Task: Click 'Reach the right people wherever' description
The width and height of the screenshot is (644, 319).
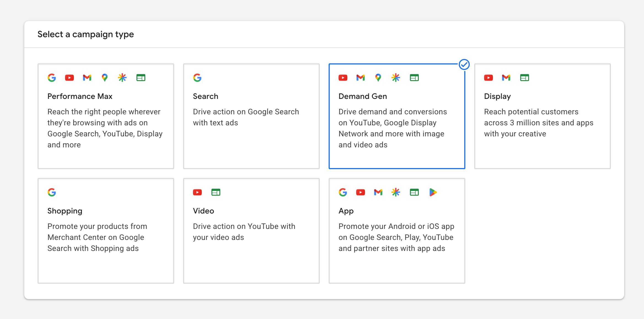Action: click(105, 128)
